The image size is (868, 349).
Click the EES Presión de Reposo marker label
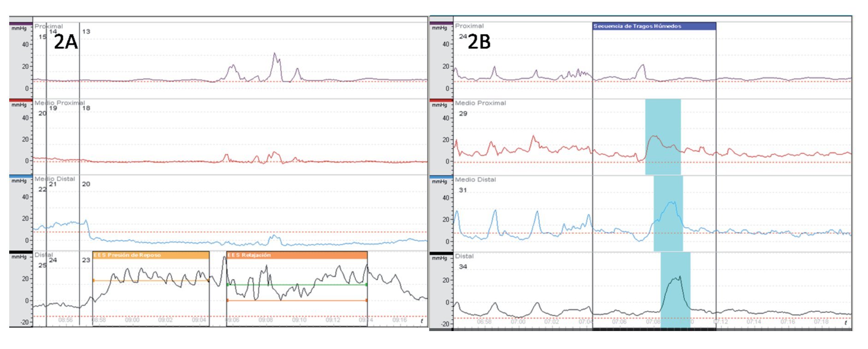tap(128, 255)
